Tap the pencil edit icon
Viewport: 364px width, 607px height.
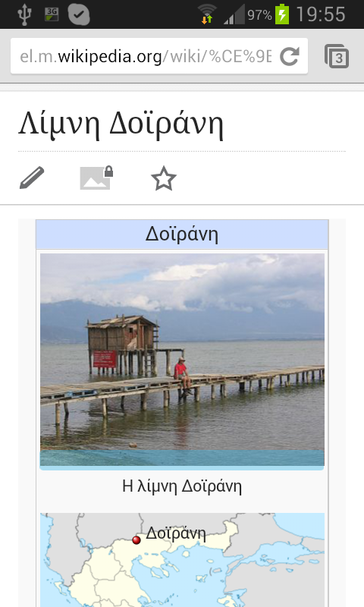(x=32, y=178)
